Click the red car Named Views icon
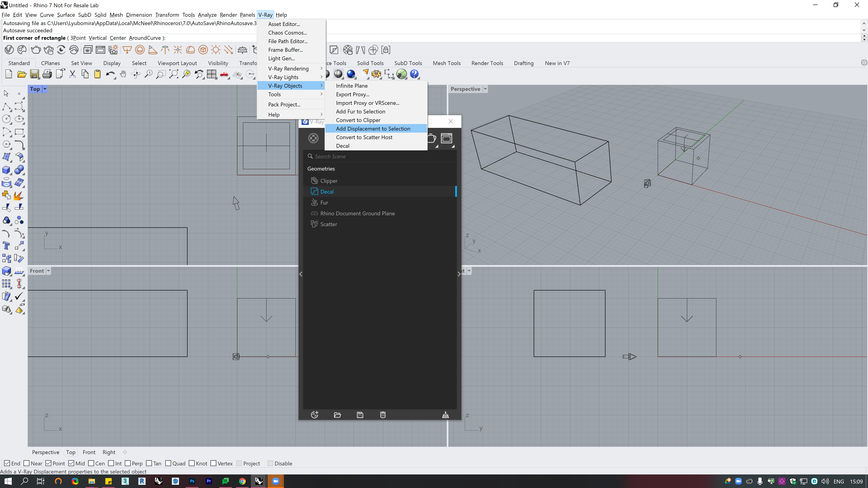The image size is (868, 488). [224, 74]
